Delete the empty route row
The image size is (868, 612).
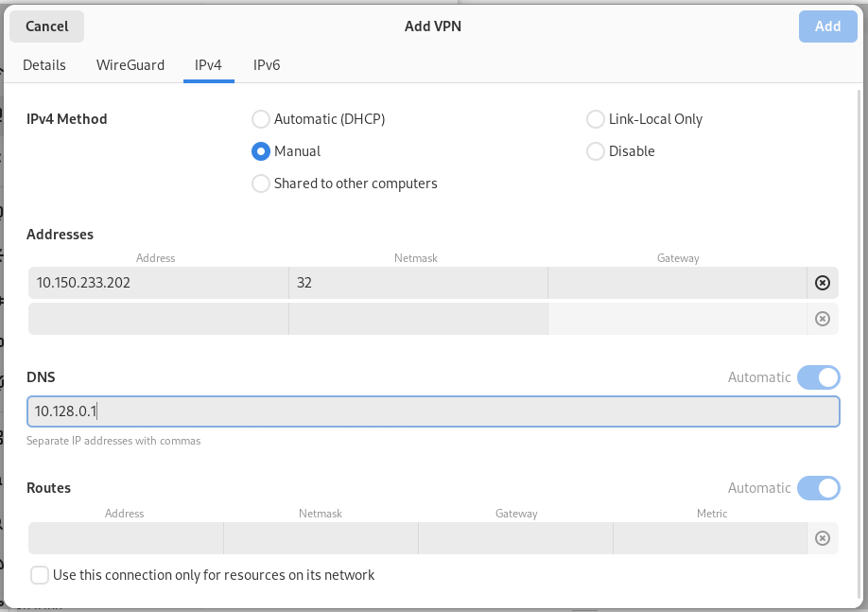pyautogui.click(x=822, y=538)
